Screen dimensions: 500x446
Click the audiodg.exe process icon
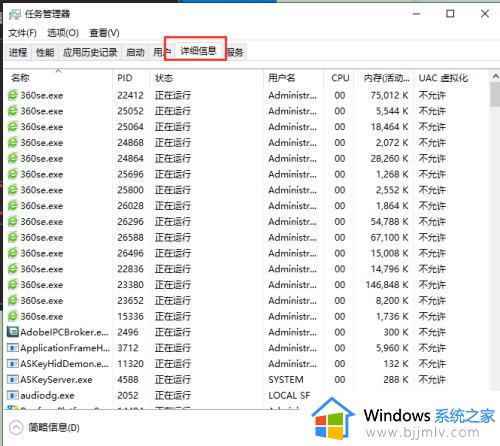pyautogui.click(x=13, y=395)
